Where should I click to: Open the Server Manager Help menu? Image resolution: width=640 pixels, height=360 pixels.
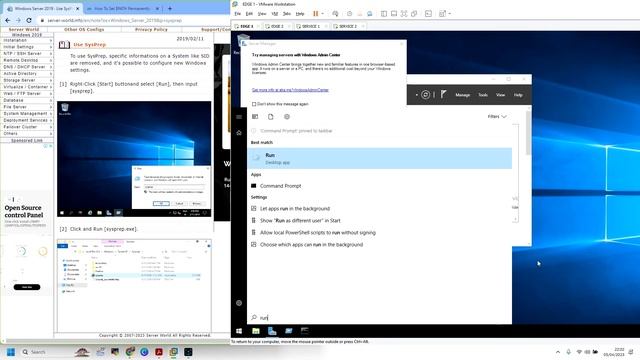point(518,95)
